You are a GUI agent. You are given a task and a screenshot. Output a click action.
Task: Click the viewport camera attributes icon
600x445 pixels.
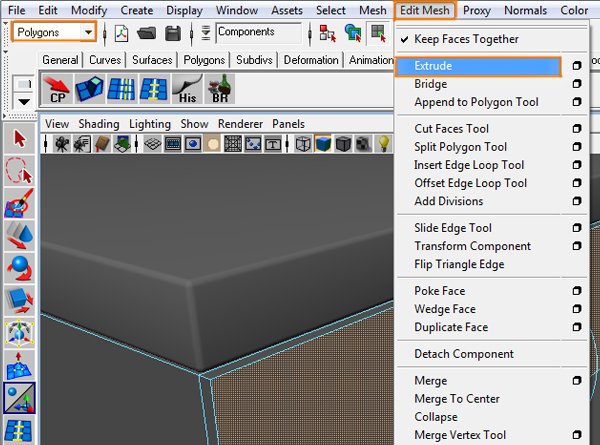tap(82, 144)
